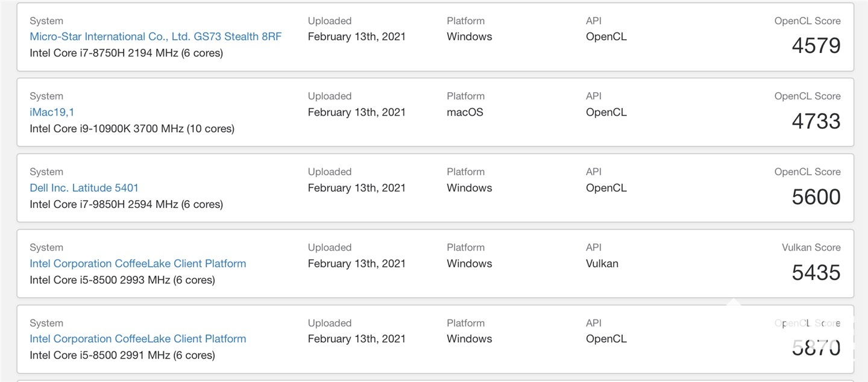This screenshot has height=382, width=868.
Task: Click the Vulkan Score label
Action: [x=811, y=248]
